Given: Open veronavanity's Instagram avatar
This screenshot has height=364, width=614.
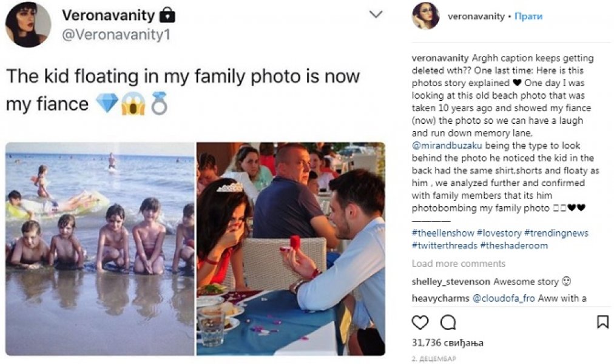Looking at the screenshot, I should 425,16.
